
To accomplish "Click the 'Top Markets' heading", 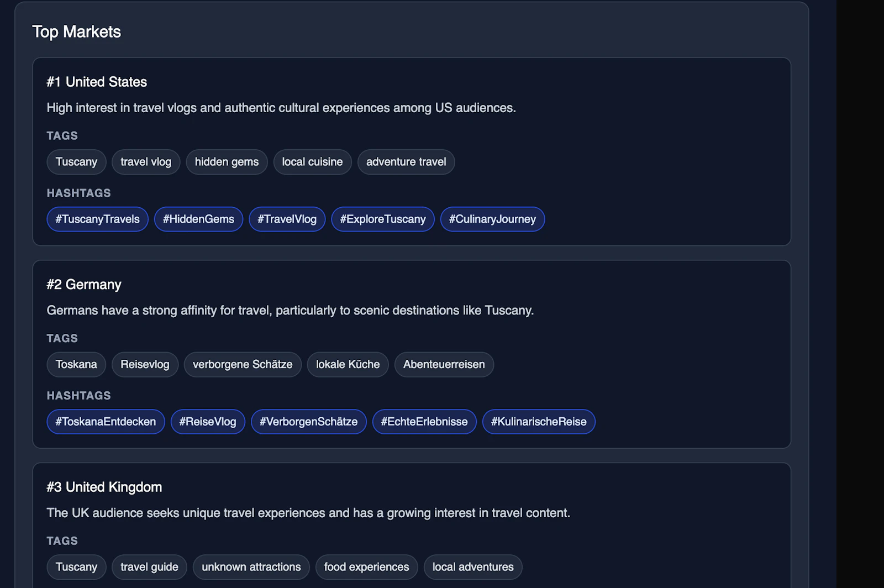I will tap(77, 32).
